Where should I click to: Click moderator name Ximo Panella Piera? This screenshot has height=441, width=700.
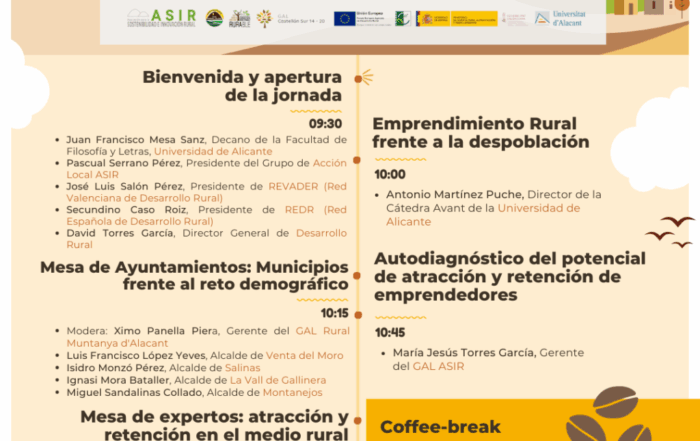[166, 331]
